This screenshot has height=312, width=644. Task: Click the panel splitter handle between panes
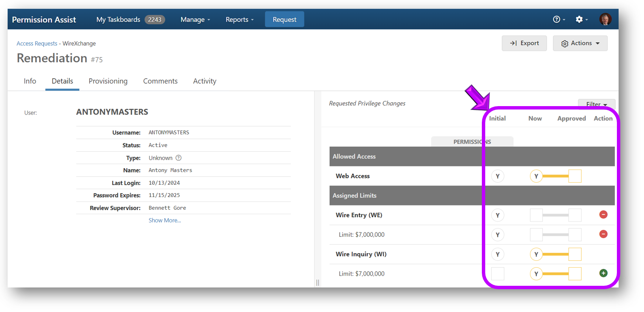[x=318, y=282]
